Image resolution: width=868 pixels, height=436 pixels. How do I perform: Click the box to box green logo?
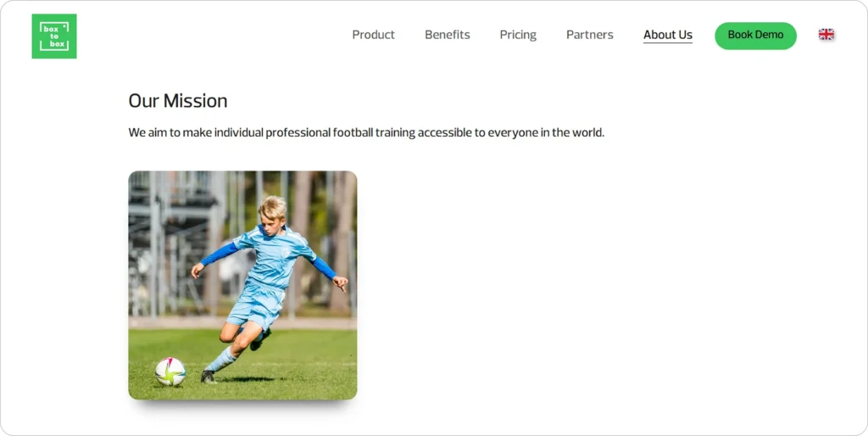[x=54, y=36]
